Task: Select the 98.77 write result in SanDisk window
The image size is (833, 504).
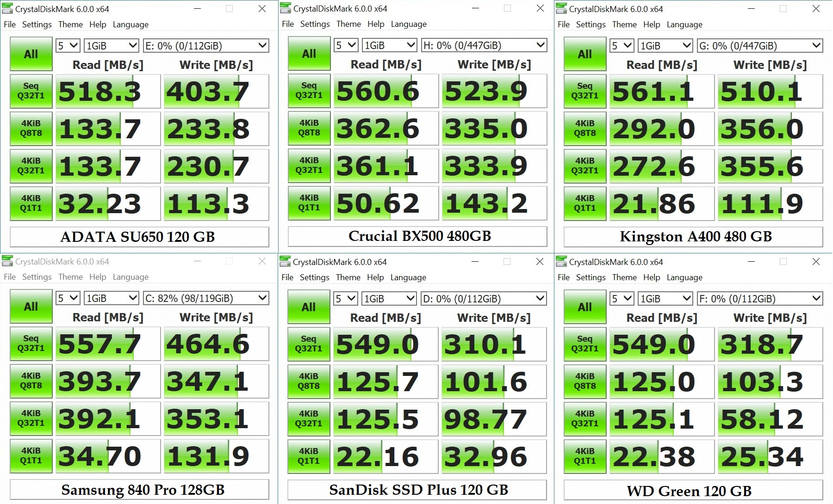Action: point(494,419)
